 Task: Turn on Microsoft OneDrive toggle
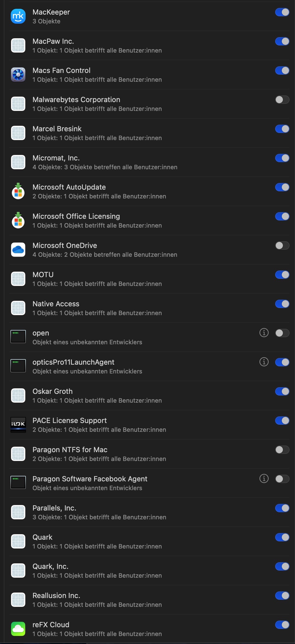coord(282,245)
